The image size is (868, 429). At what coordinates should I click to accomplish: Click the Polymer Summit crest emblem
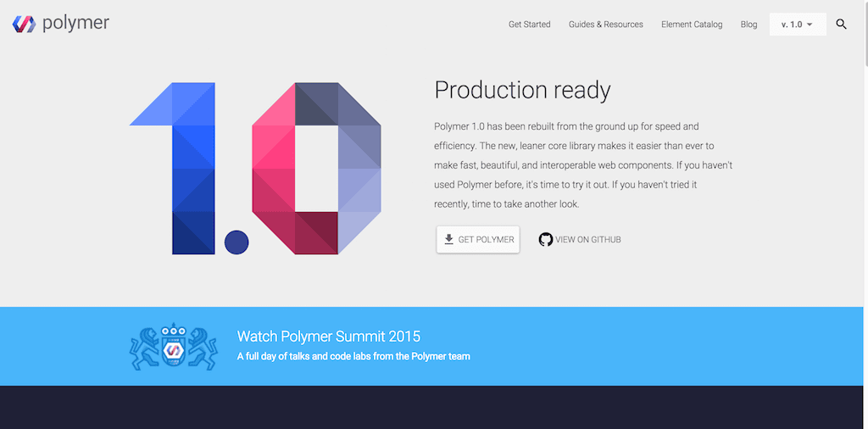173,348
